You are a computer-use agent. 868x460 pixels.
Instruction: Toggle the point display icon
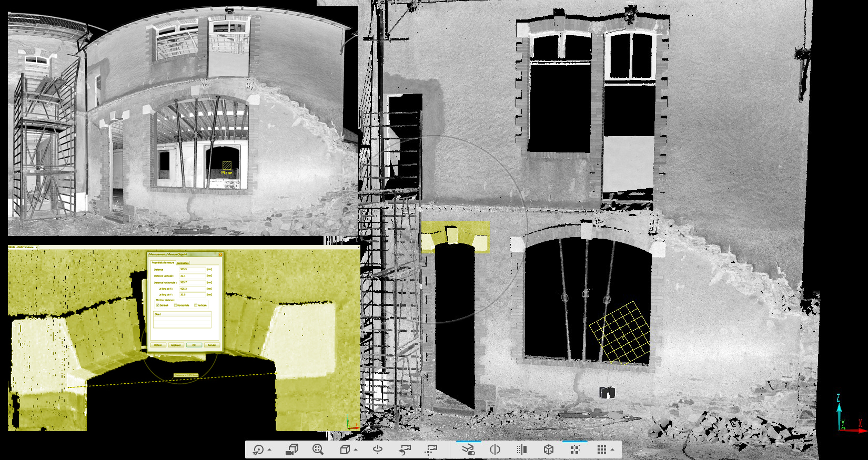[x=574, y=450]
